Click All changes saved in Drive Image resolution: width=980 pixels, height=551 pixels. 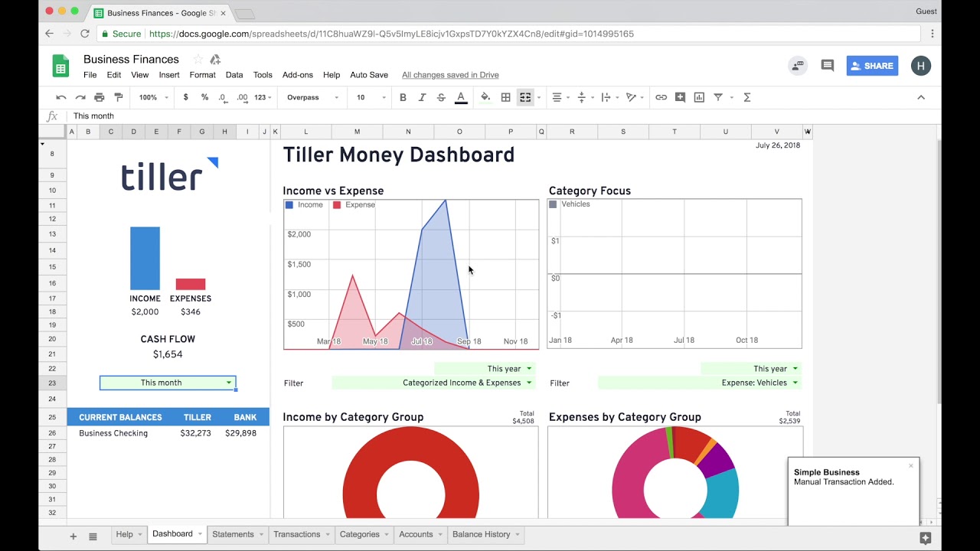(450, 75)
